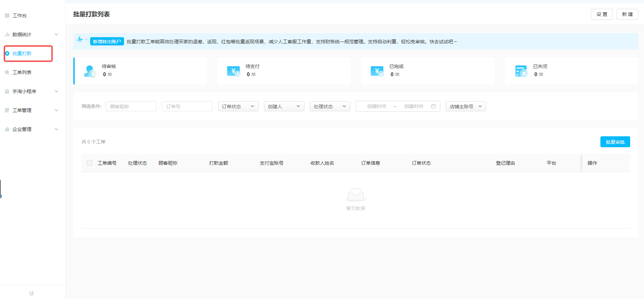Viewport: 644px width, 299px height.
Task: Click the start 创建时间 date field
Action: 377,106
